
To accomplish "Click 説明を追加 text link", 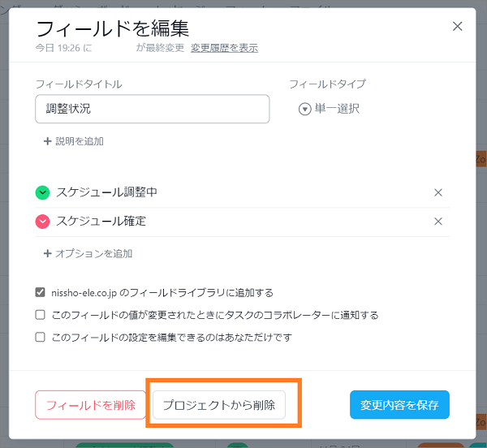I will point(80,141).
